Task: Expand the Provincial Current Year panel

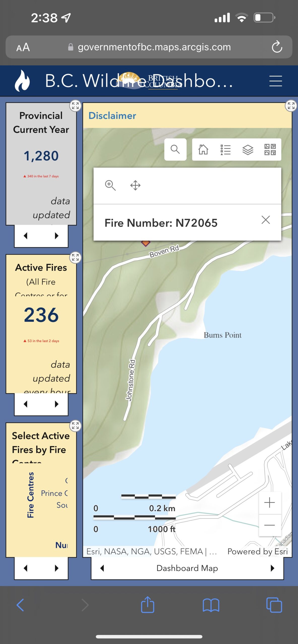Action: click(x=75, y=106)
